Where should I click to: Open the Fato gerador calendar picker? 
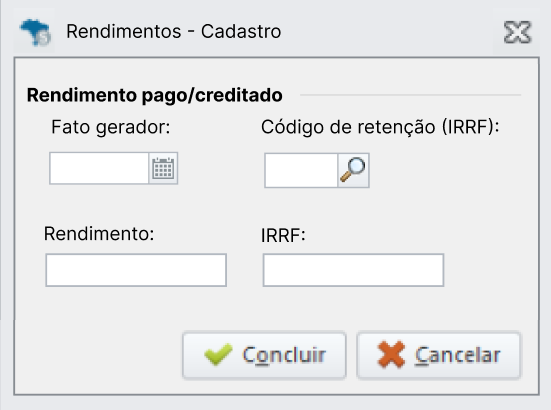pos(163,168)
